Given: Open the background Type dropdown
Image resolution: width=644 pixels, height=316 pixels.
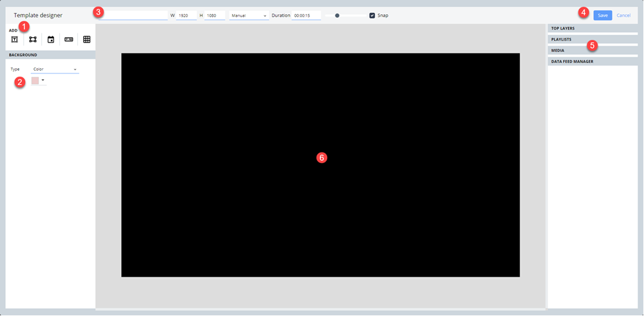Looking at the screenshot, I should pyautogui.click(x=55, y=69).
